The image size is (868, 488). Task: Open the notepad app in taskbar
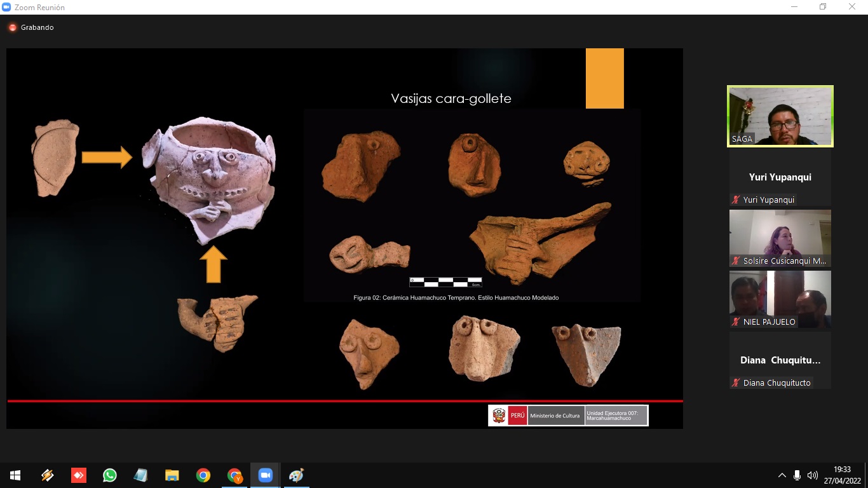140,475
